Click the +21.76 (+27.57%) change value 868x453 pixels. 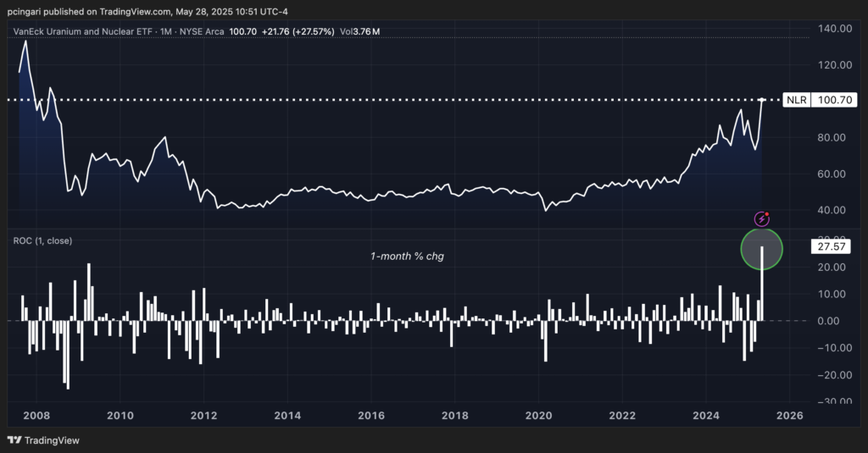pyautogui.click(x=298, y=31)
